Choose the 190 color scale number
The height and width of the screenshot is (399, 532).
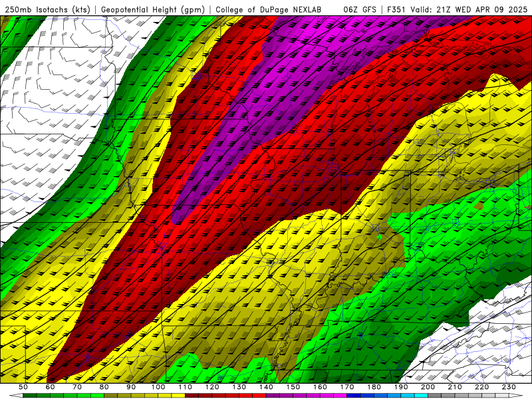pos(401,387)
